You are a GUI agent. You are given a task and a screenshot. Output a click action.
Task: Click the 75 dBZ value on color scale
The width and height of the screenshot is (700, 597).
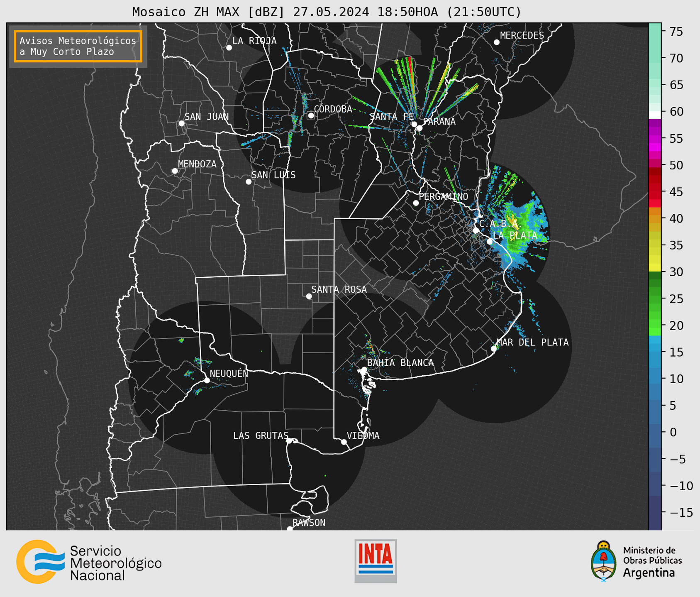point(676,32)
